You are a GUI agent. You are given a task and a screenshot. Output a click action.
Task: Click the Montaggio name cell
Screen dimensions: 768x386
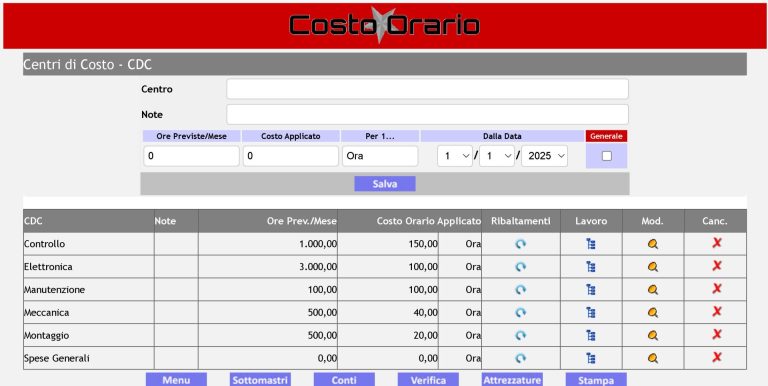click(89, 336)
